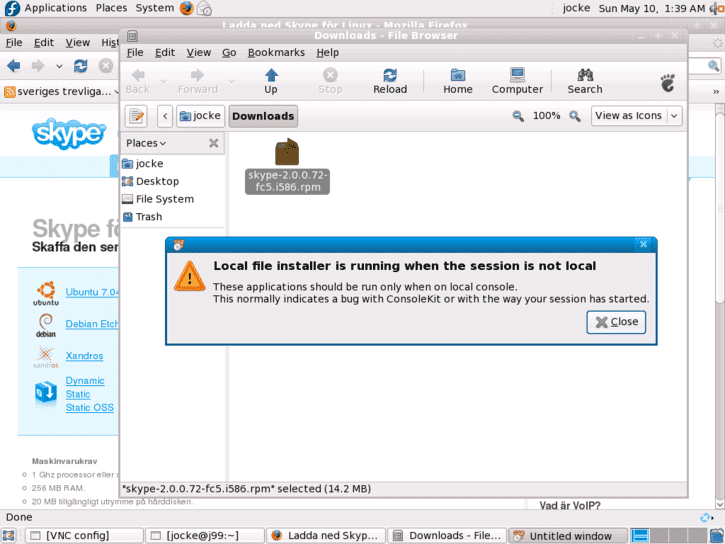Launch Firefox from top panel icon
Viewport: 725px width, 544px height.
tap(187, 8)
